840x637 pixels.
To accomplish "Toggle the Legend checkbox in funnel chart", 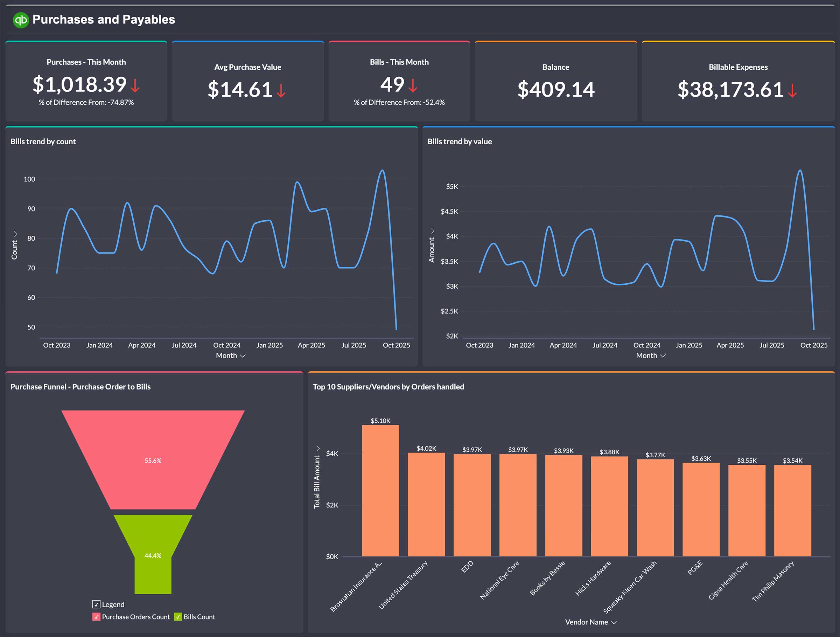I will pos(96,604).
